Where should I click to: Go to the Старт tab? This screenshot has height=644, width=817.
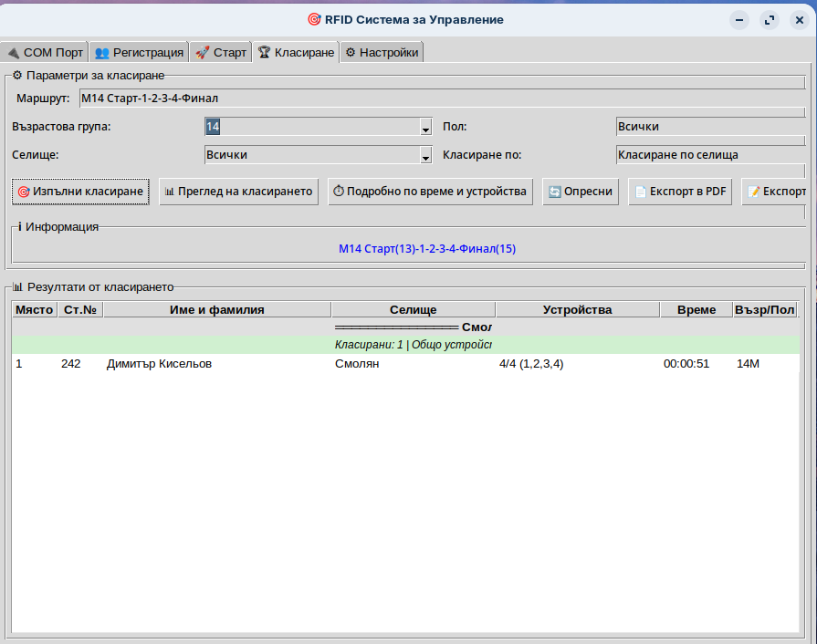pyautogui.click(x=221, y=52)
